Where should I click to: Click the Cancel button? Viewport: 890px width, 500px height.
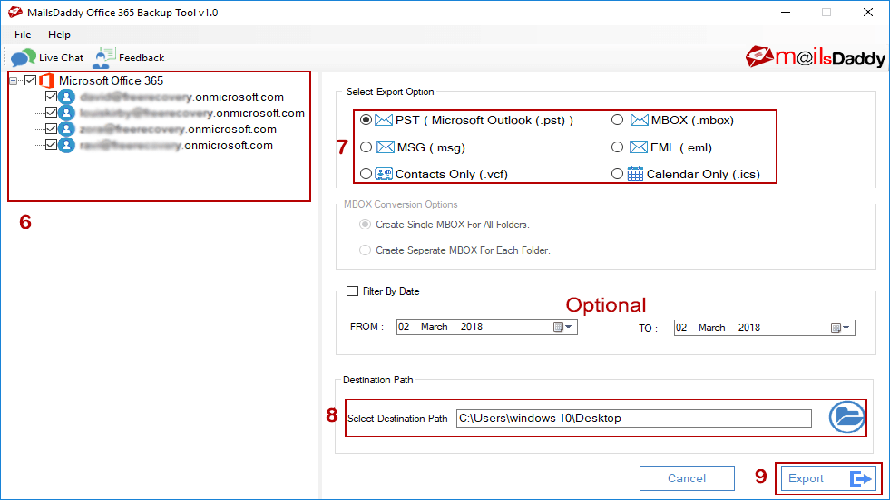pos(687,478)
